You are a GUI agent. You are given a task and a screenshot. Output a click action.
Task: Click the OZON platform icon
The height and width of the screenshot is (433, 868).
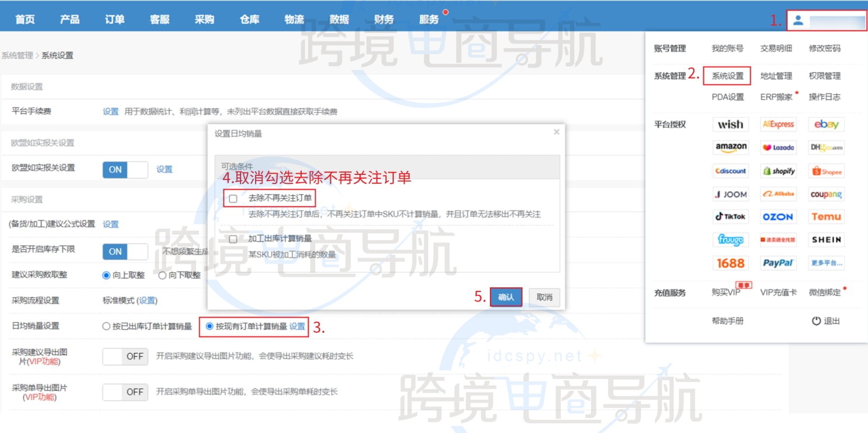(x=778, y=216)
